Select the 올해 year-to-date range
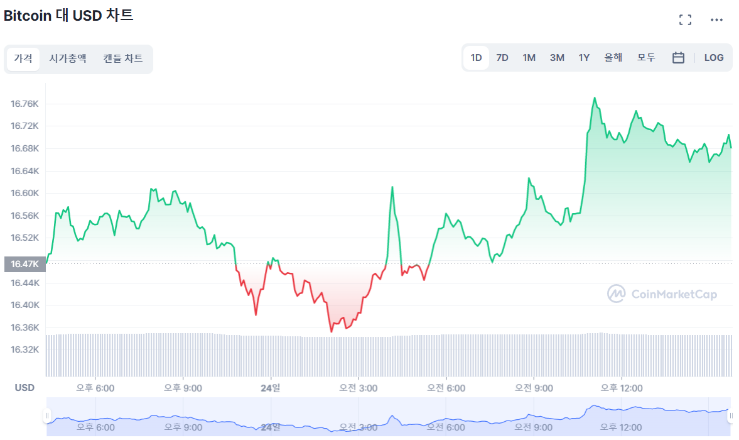 coord(613,58)
